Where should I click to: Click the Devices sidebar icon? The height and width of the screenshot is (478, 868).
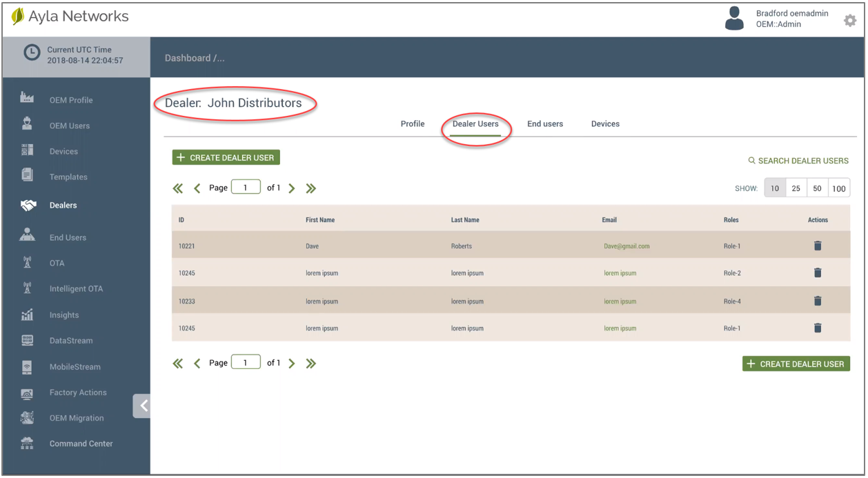click(27, 150)
